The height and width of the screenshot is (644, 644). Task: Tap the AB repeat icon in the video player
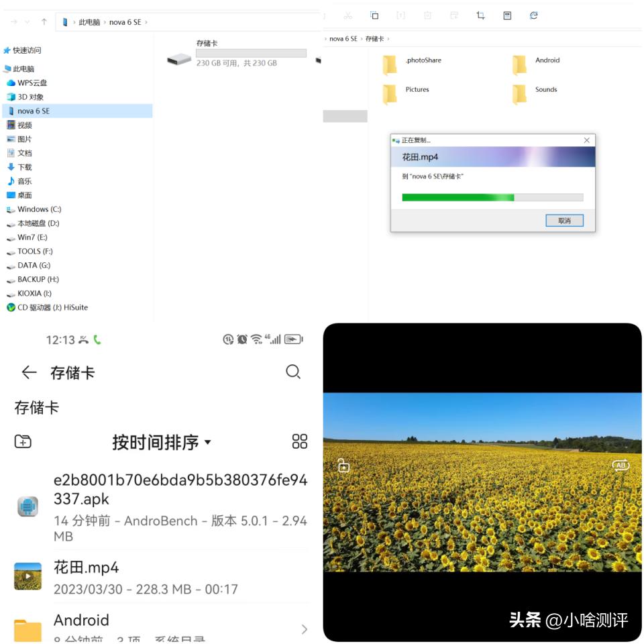621,464
